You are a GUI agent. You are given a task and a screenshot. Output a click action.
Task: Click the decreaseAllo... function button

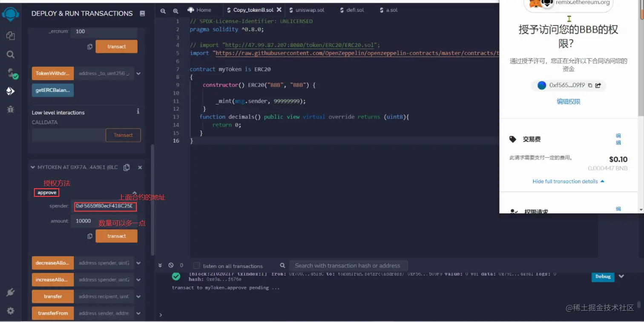click(53, 263)
